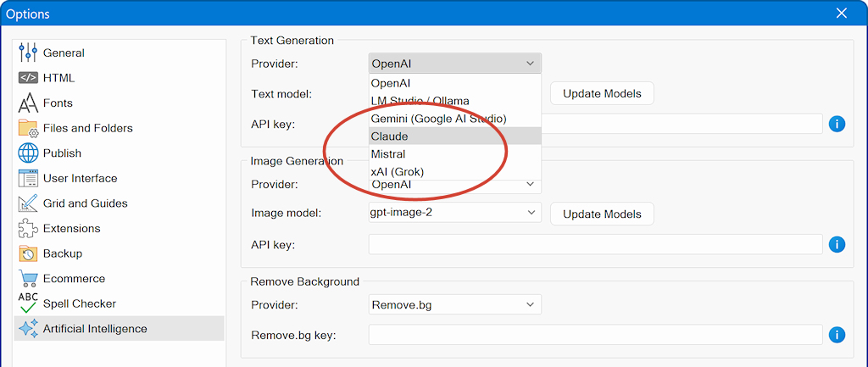Viewport: 868px width, 367px height.
Task: Select the Extensions category label
Action: point(71,229)
